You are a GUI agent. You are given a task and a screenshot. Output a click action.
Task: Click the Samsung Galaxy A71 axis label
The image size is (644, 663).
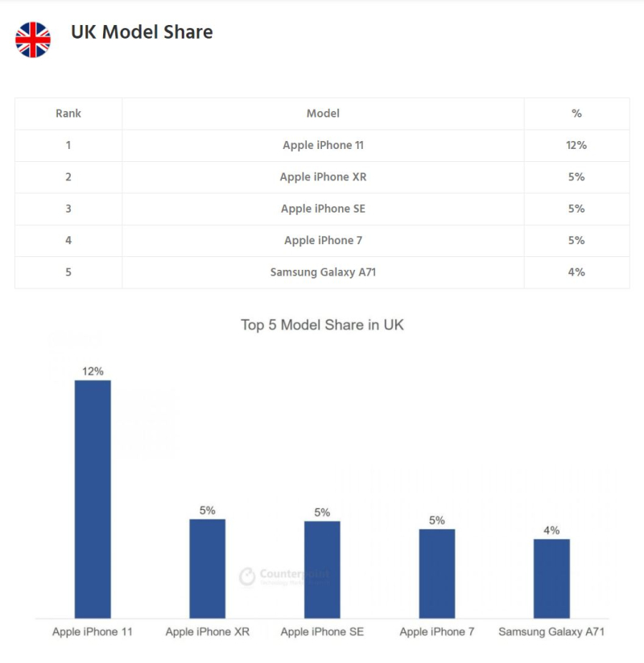pos(551,632)
